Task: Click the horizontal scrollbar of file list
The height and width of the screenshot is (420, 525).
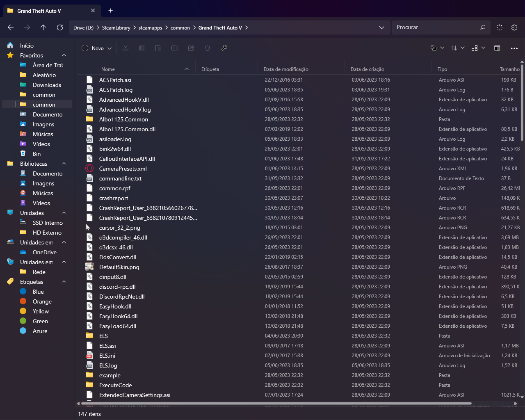Action: pyautogui.click(x=277, y=403)
